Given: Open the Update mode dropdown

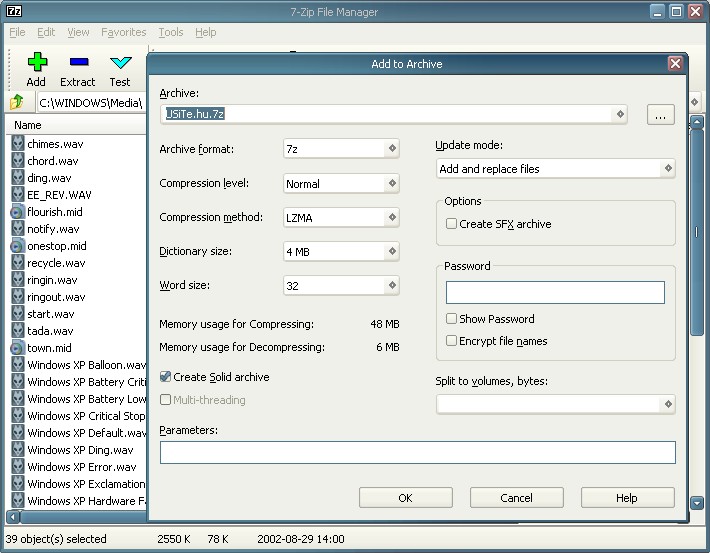Looking at the screenshot, I should [x=555, y=169].
